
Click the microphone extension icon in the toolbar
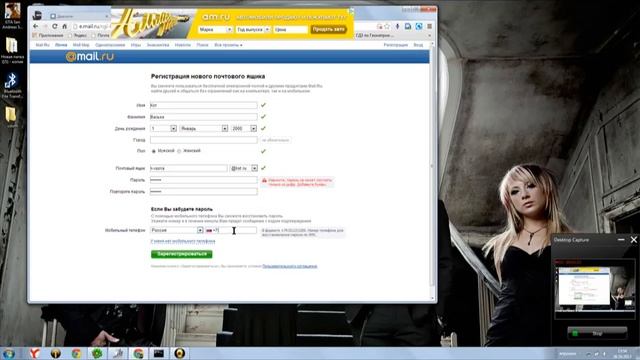(x=397, y=26)
